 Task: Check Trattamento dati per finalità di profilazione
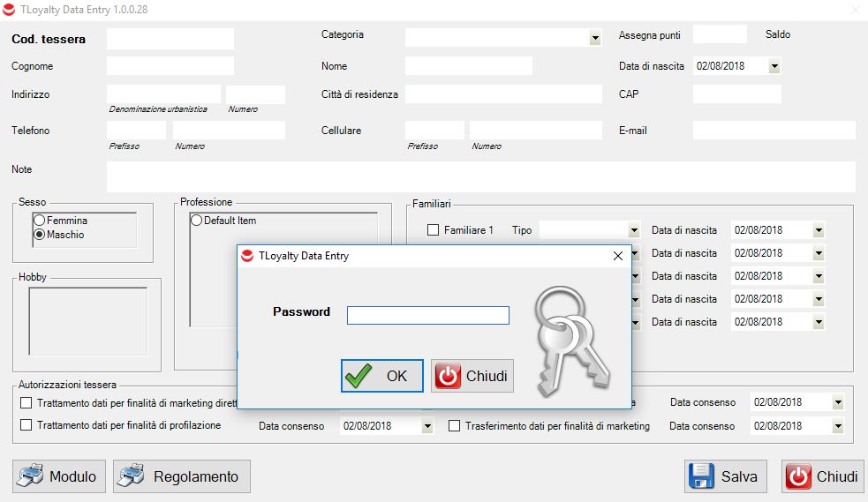[26, 425]
